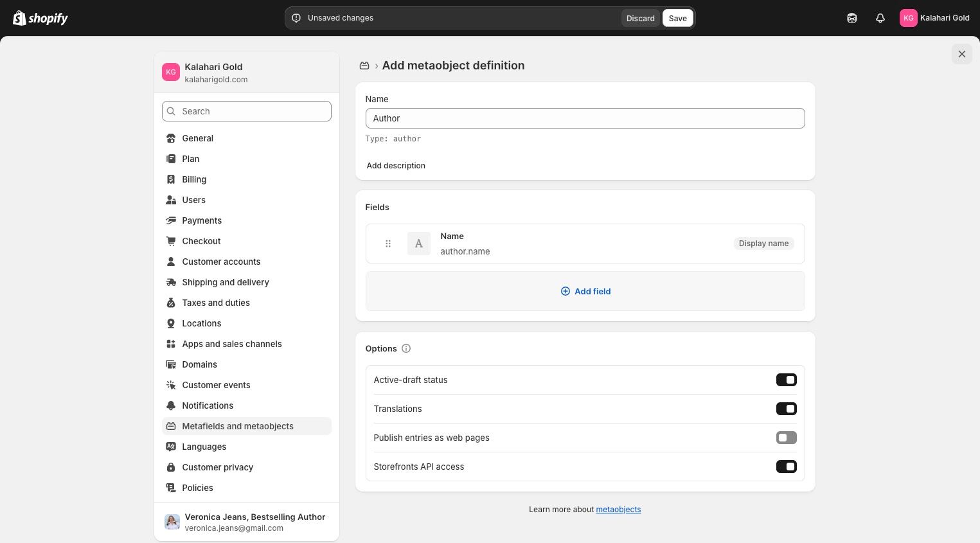This screenshot has width=980, height=543.
Task: Click the Options info icon
Action: click(406, 348)
